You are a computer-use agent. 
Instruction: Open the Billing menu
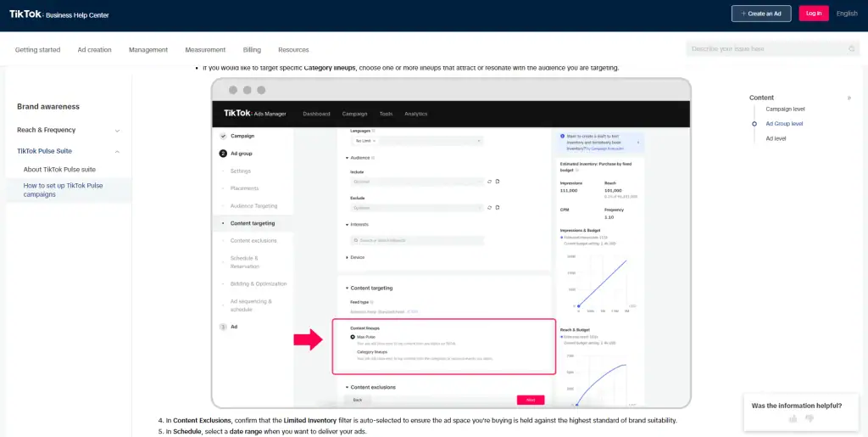[x=252, y=49]
